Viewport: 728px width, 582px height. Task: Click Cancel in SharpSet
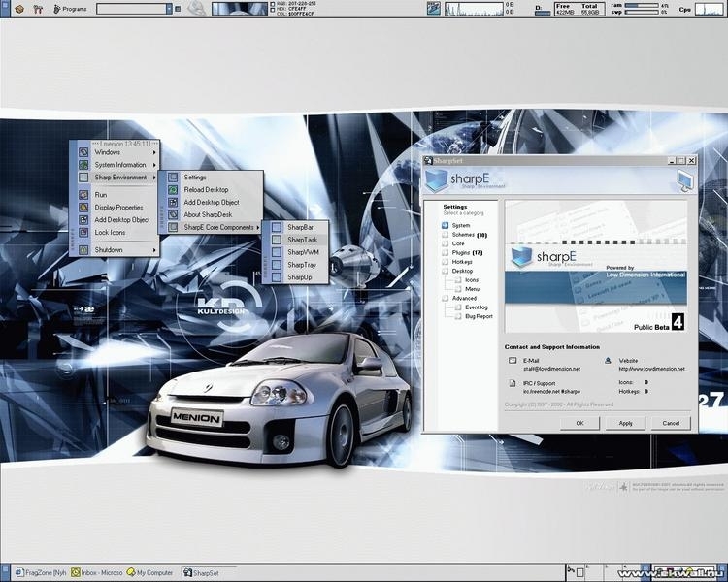[x=671, y=423]
